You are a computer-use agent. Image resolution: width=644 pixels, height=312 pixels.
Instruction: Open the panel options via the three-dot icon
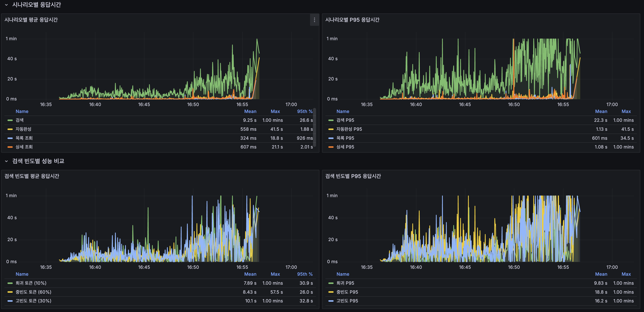coord(314,20)
